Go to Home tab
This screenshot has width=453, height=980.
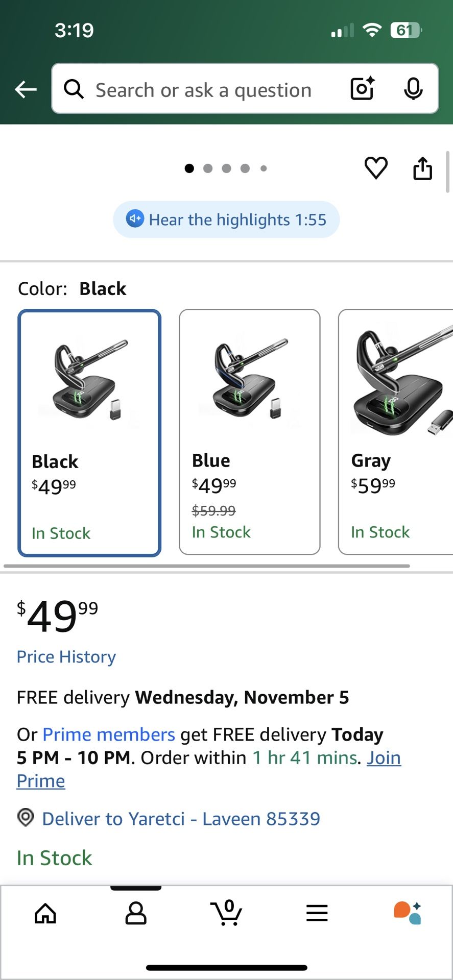point(45,913)
